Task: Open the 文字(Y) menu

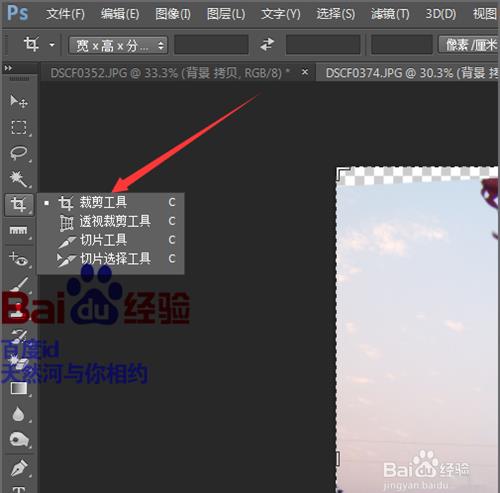Action: click(281, 14)
